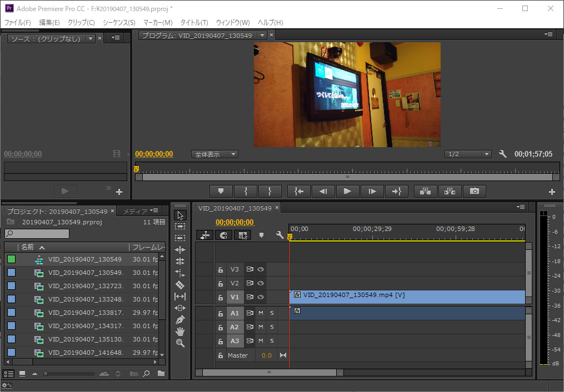Toggle V1 track output eye icon

tap(261, 297)
